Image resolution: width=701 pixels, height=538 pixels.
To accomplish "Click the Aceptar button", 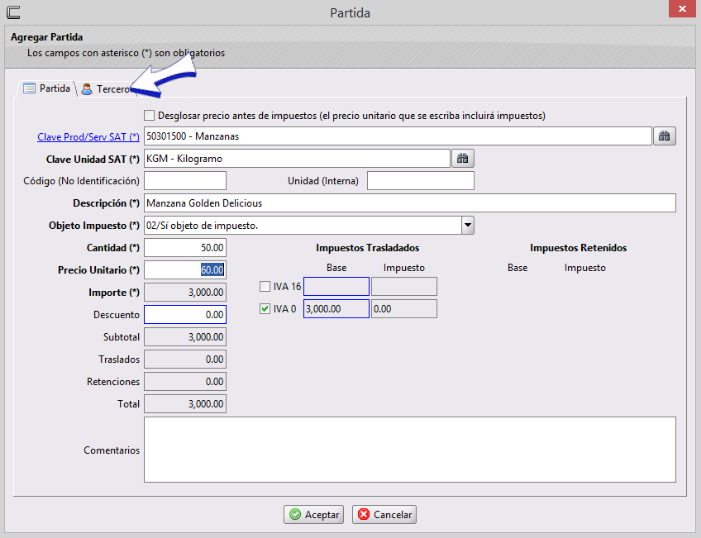I will 314,514.
